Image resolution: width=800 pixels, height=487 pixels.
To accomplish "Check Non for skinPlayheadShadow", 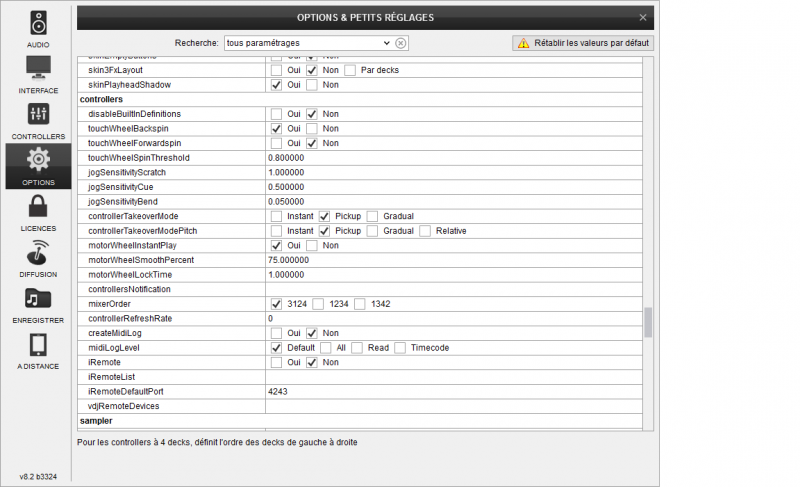I will click(312, 85).
